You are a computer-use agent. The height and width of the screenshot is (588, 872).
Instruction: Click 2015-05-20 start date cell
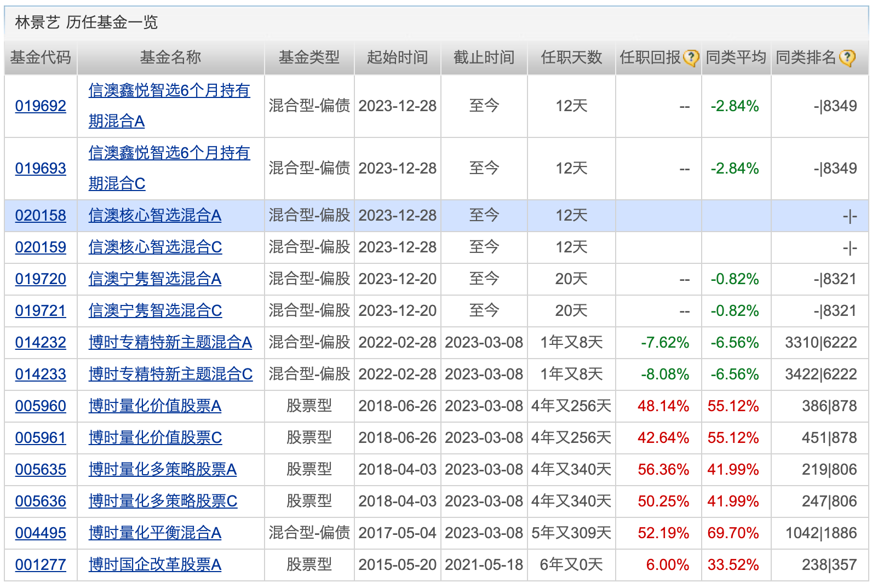point(397,564)
